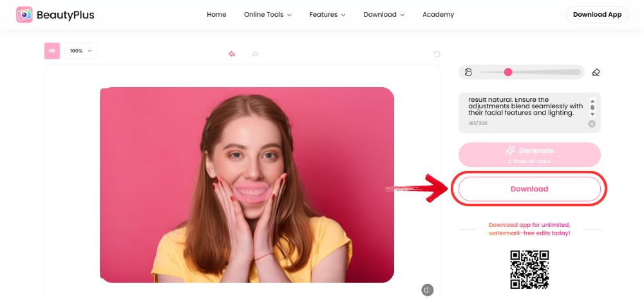Open the 100% zoom dropdown
Screen dimensions: 644x303
click(81, 51)
